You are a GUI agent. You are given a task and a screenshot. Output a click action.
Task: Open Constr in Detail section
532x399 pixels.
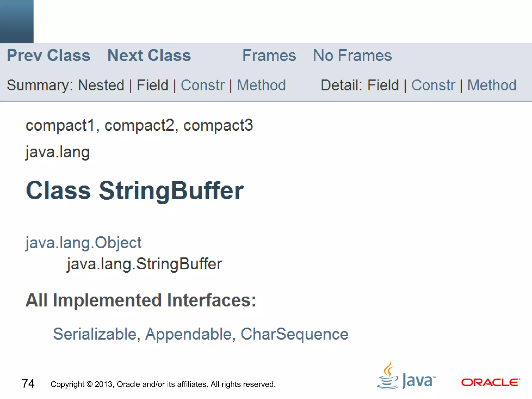[x=433, y=85]
